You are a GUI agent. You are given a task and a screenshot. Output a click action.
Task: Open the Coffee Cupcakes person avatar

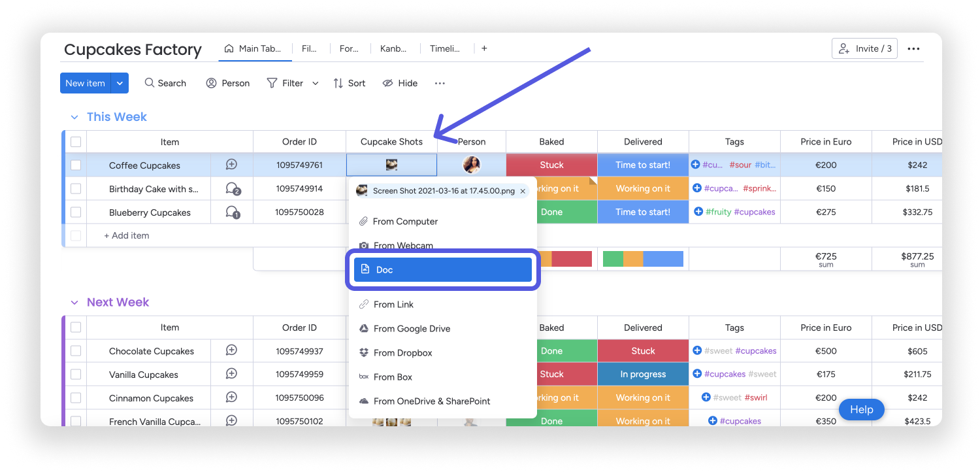[x=472, y=165]
